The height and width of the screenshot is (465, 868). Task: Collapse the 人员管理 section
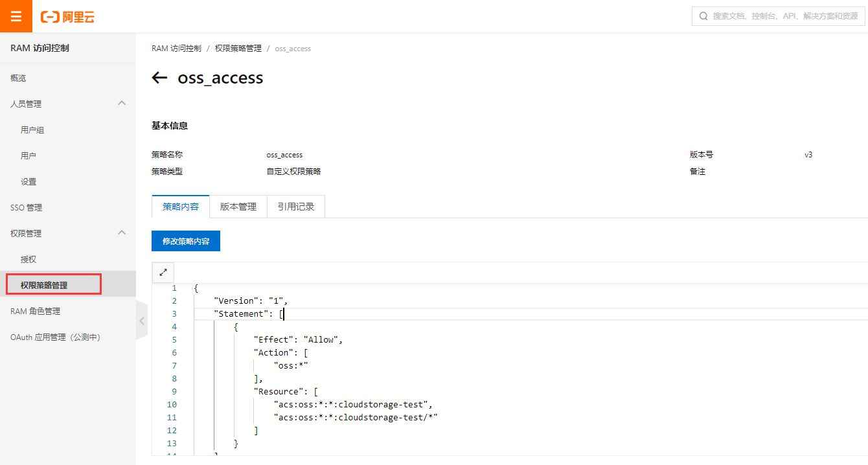tap(121, 104)
